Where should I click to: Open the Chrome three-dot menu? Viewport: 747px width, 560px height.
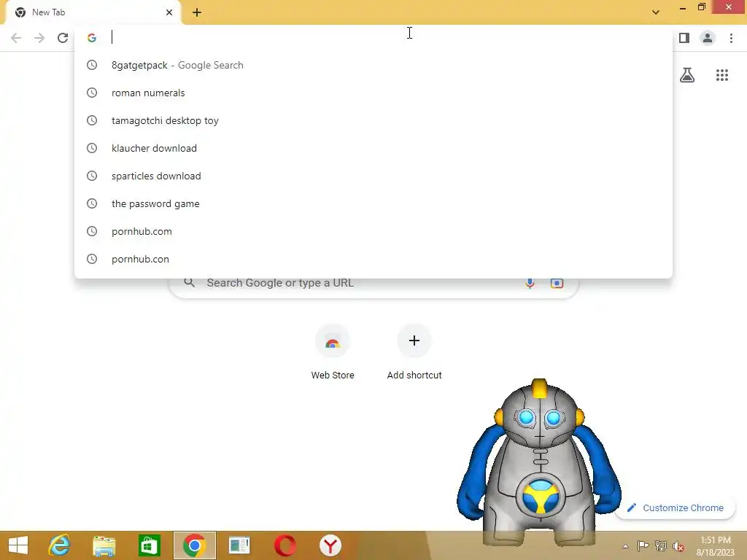tap(731, 38)
